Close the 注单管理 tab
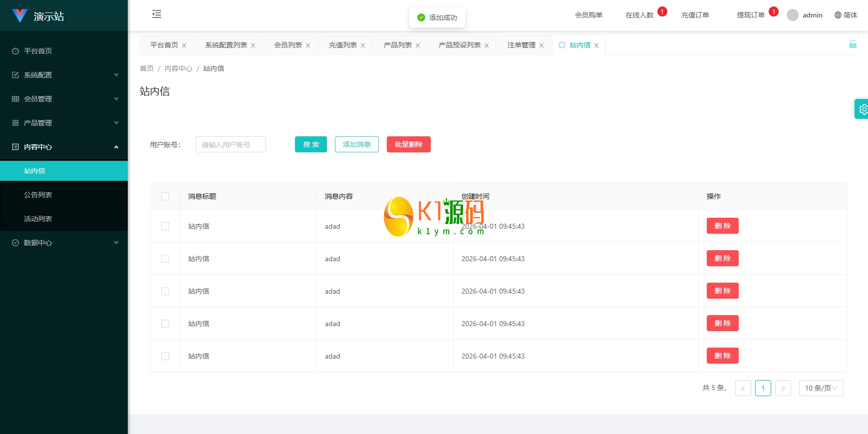Viewport: 868px width, 434px height. click(542, 45)
